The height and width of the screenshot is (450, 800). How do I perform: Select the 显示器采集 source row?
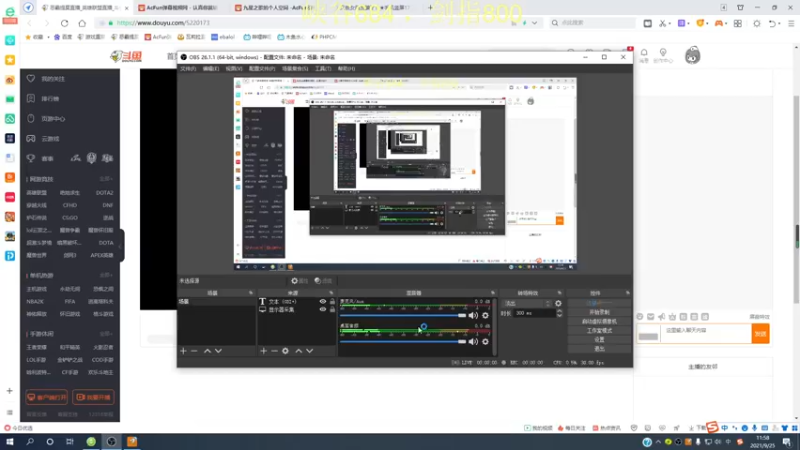pyautogui.click(x=296, y=309)
